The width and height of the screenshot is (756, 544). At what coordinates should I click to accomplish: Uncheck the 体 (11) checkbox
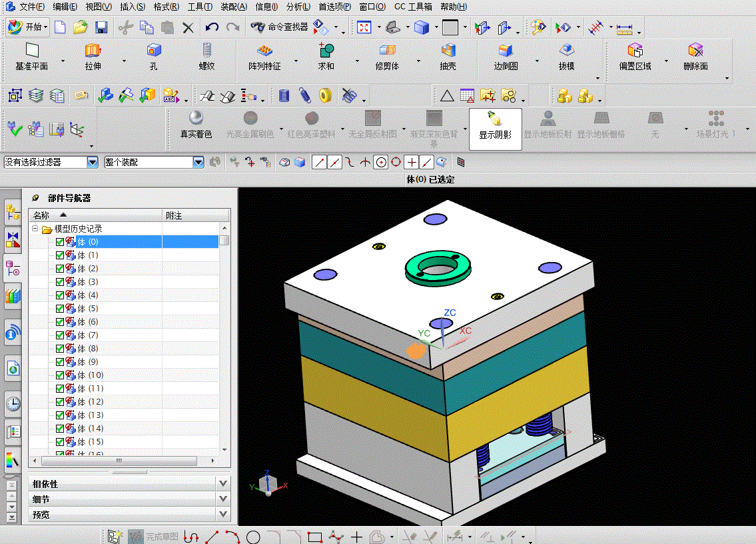point(60,389)
